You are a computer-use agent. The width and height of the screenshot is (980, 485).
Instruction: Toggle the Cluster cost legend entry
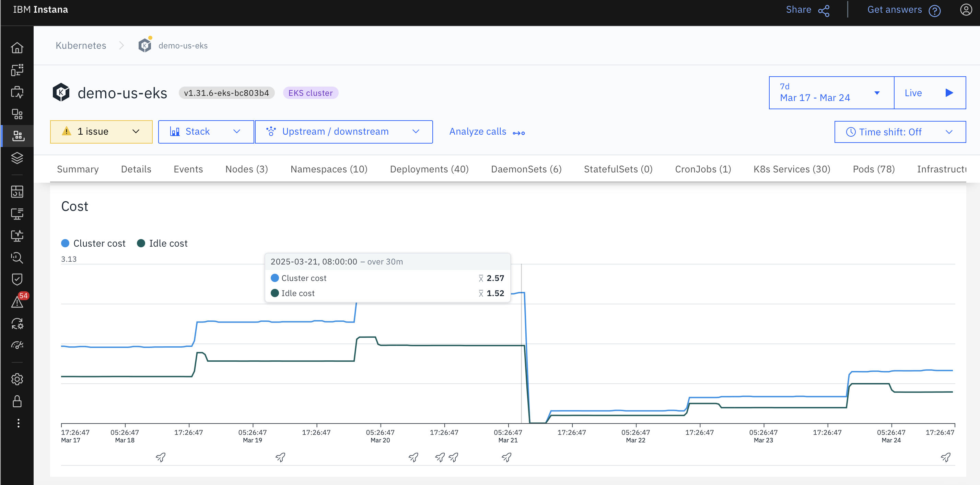pyautogui.click(x=93, y=243)
